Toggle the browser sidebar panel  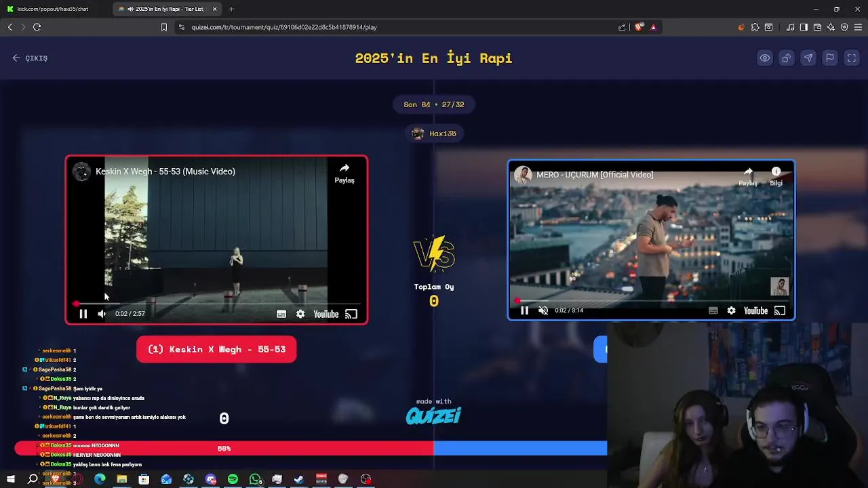(x=804, y=27)
